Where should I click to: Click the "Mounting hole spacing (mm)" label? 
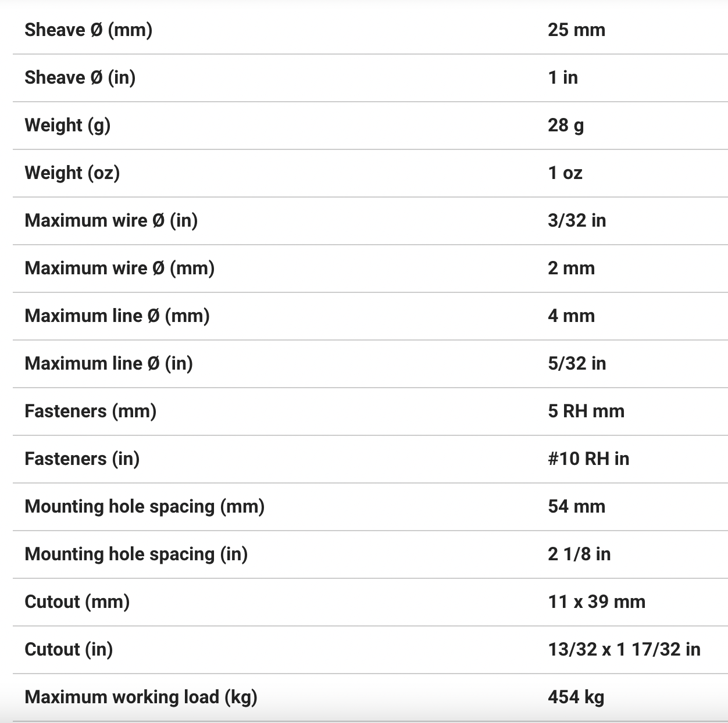point(144,506)
